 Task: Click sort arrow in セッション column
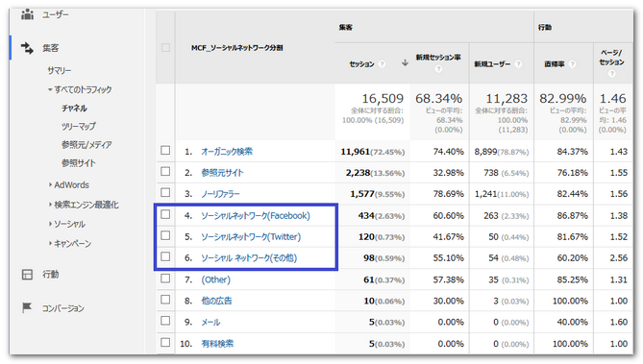[405, 62]
